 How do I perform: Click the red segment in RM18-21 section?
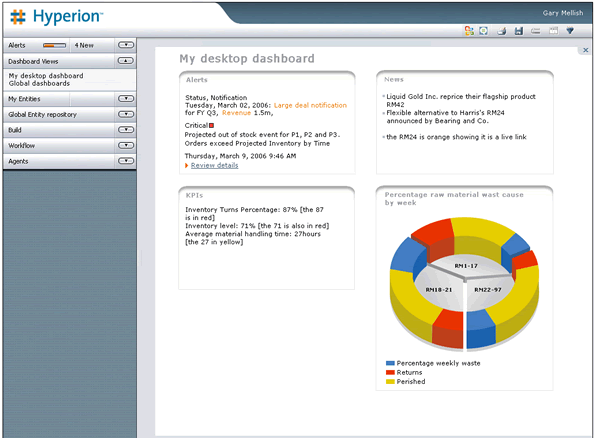pyautogui.click(x=448, y=329)
